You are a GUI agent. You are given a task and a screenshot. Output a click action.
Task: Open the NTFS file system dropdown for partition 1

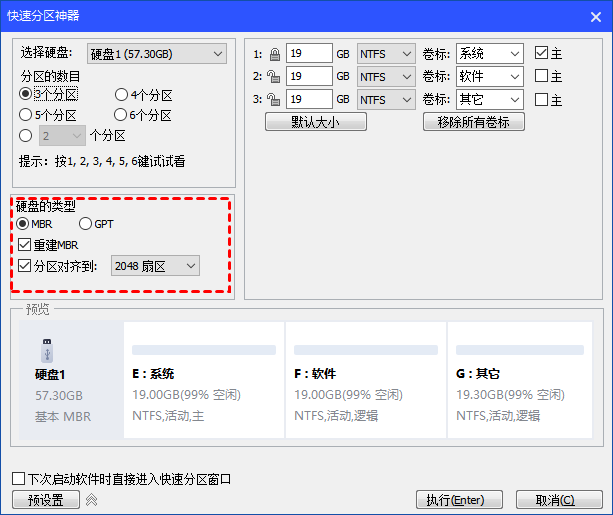point(386,53)
